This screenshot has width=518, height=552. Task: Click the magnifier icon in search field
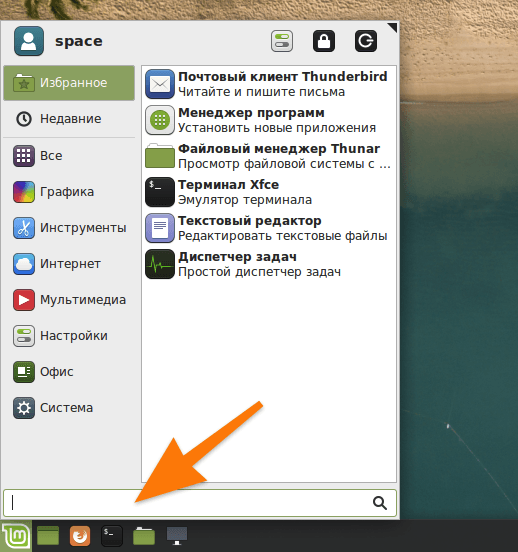(380, 503)
